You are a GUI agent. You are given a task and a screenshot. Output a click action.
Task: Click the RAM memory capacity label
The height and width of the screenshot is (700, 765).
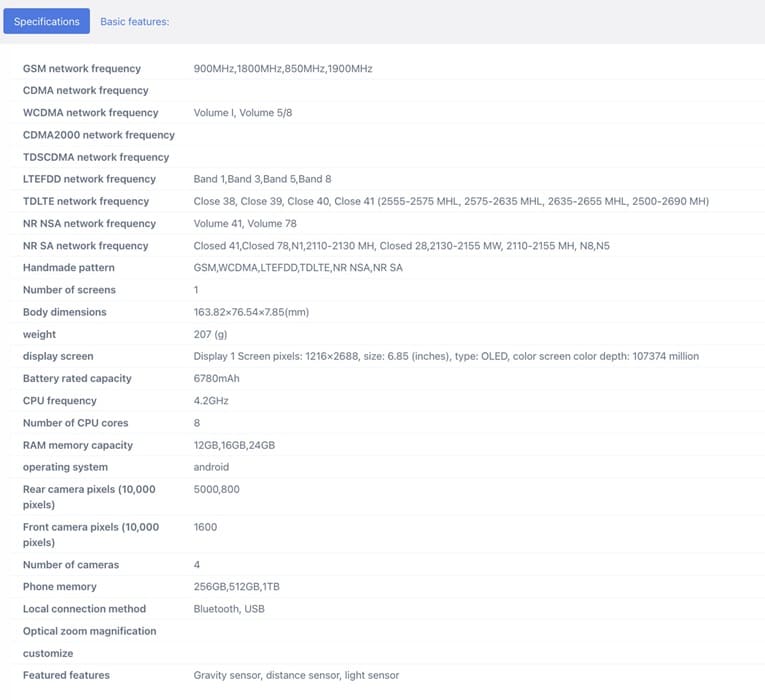point(78,445)
